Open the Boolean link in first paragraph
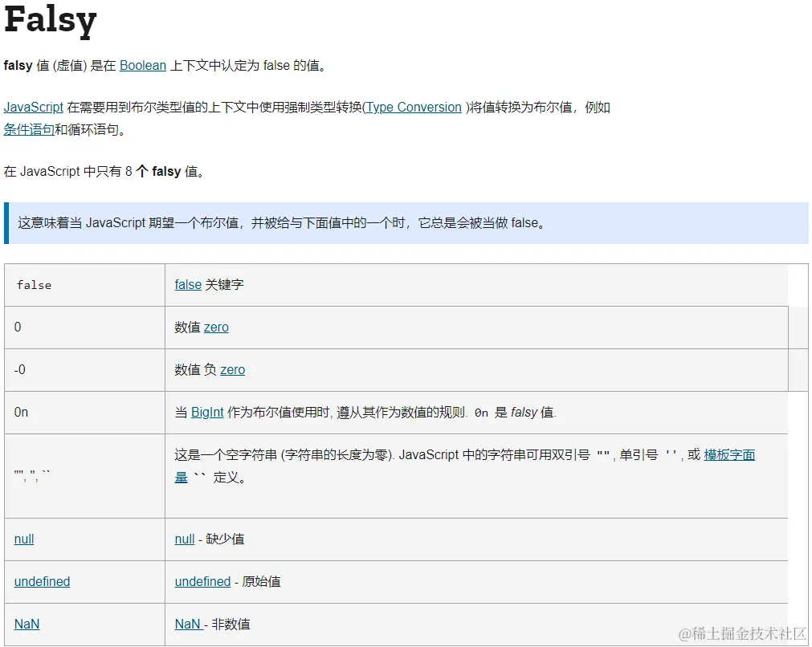Image resolution: width=812 pixels, height=647 pixels. click(143, 66)
